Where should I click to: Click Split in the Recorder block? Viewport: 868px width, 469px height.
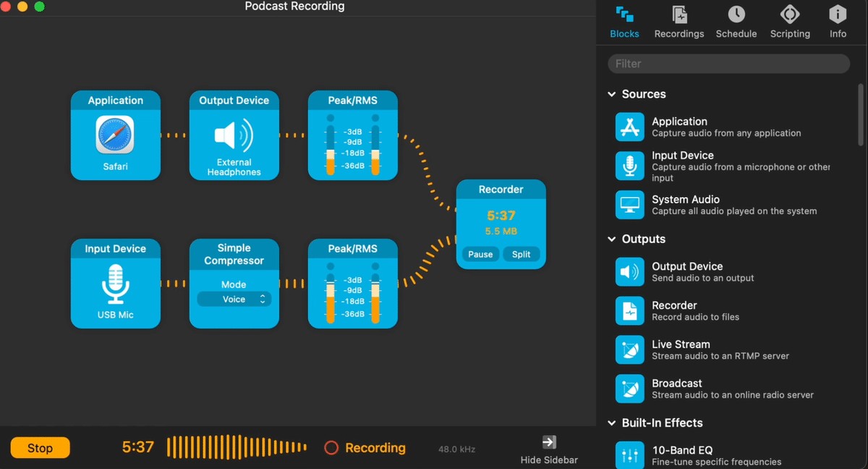[521, 255]
